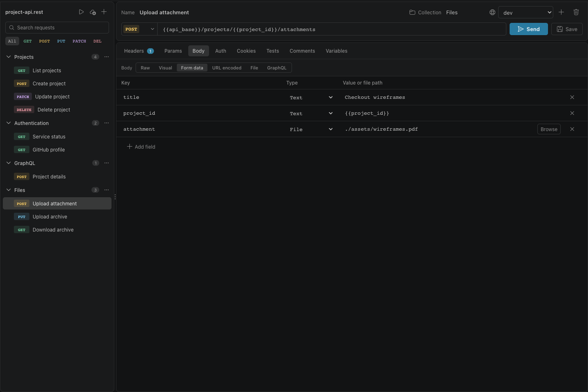Browse for the attachment file
The image size is (588, 392).
(549, 129)
